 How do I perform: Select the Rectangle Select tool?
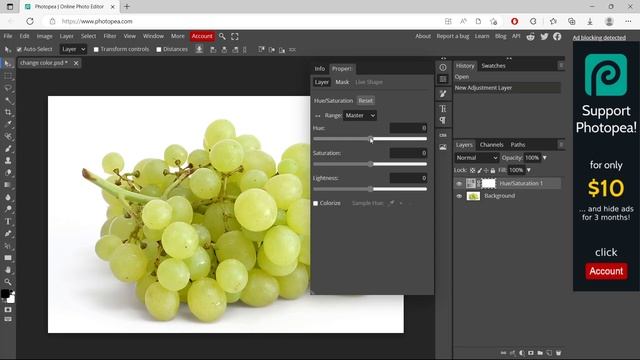click(x=8, y=76)
